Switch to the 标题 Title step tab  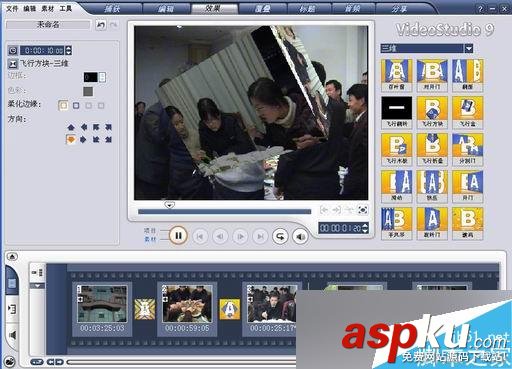[307, 8]
